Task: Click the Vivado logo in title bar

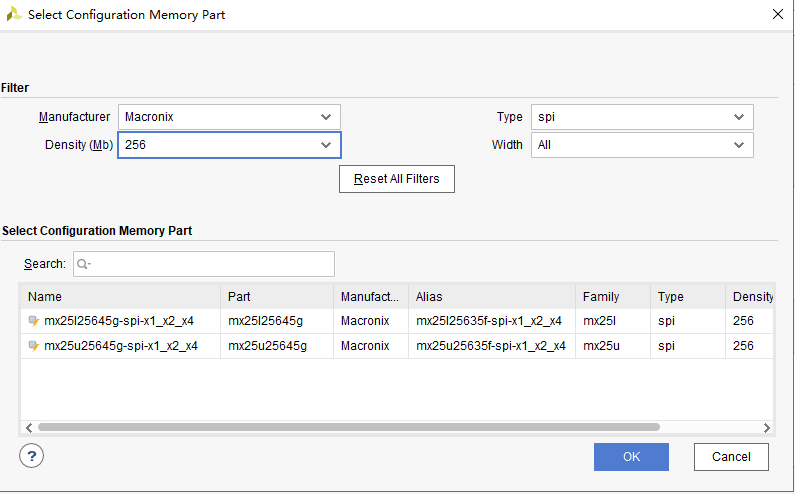Action: click(13, 15)
